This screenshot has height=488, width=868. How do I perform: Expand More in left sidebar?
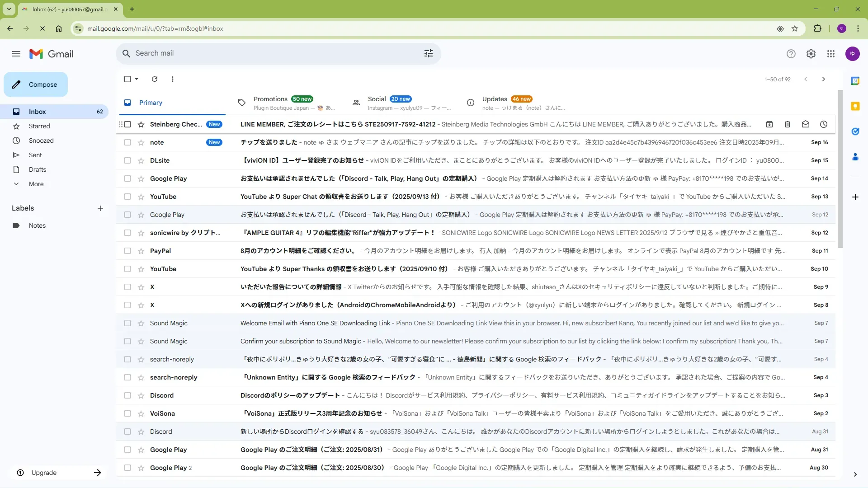[x=36, y=184]
